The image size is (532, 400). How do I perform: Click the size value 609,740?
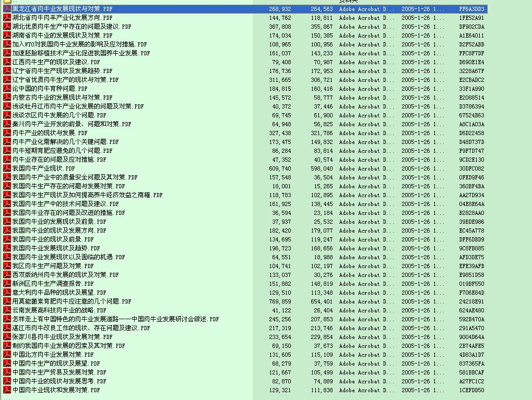click(x=280, y=168)
